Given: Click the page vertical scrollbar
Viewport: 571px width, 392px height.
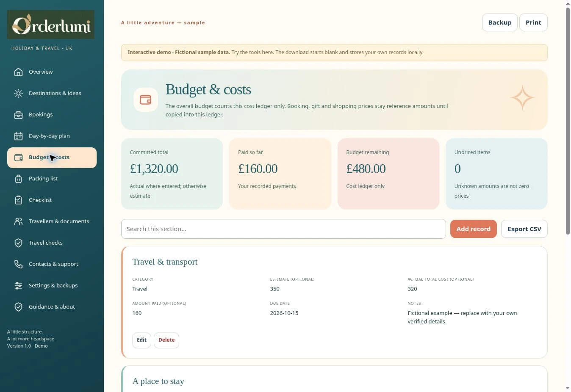Looking at the screenshot, I should 568,121.
